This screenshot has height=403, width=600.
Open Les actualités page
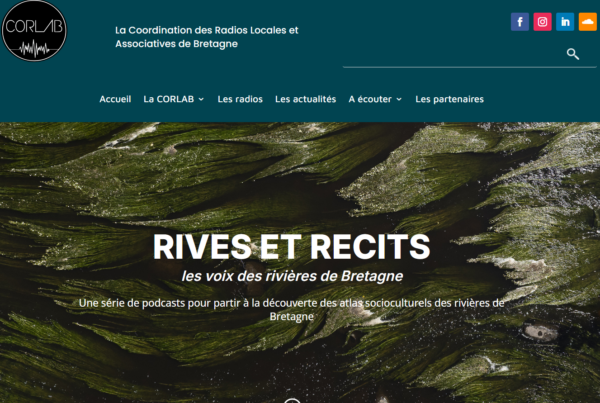point(305,99)
